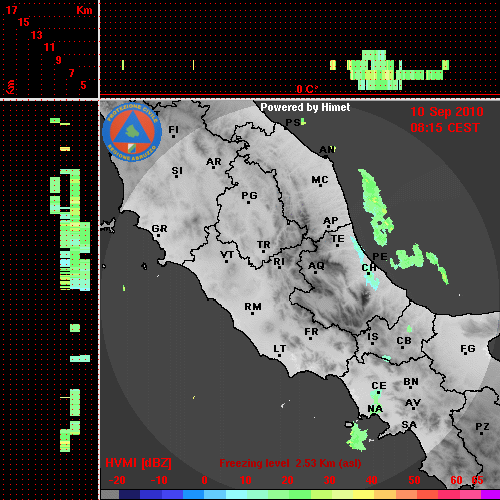500x500 pixels.
Task: Click the GR city label
Action: coord(159,229)
